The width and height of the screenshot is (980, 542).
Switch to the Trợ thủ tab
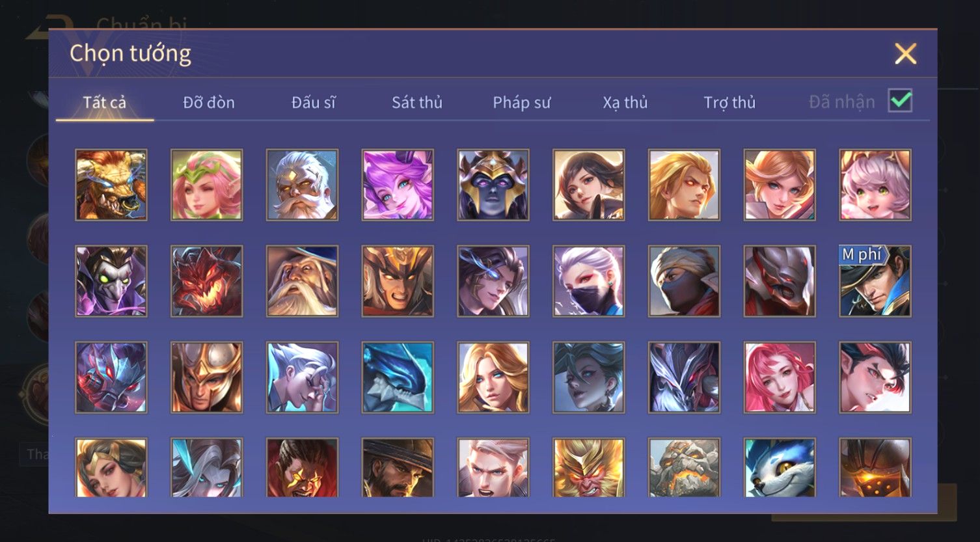(x=729, y=102)
